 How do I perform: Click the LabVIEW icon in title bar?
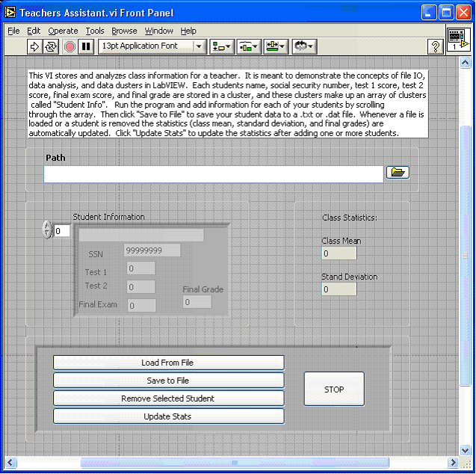(10, 13)
